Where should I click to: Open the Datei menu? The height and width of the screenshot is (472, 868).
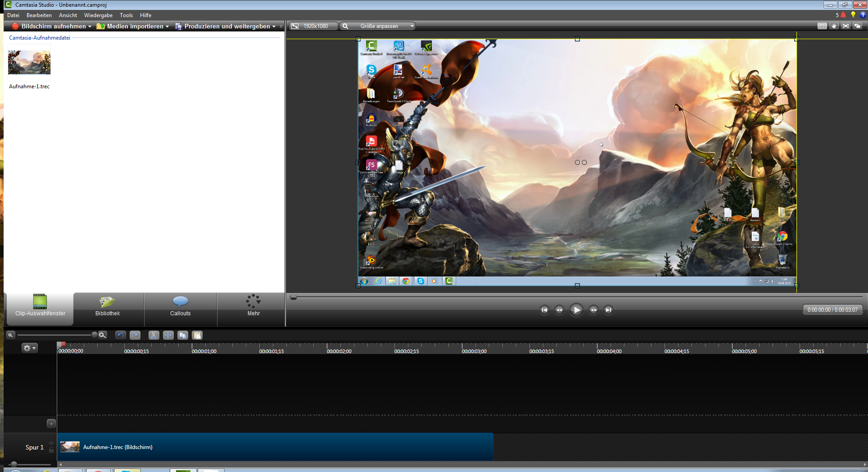coord(13,15)
